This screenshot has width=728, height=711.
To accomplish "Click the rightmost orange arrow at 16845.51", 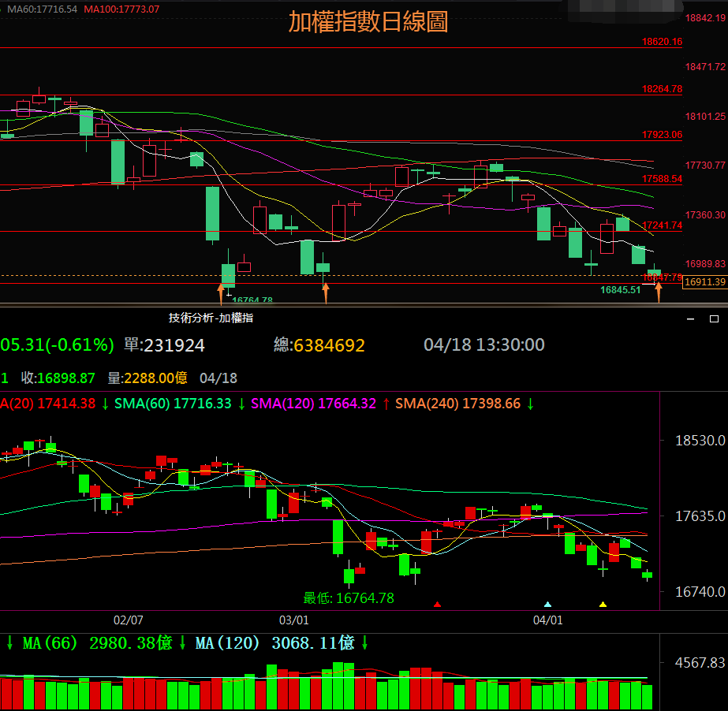I will click(658, 292).
